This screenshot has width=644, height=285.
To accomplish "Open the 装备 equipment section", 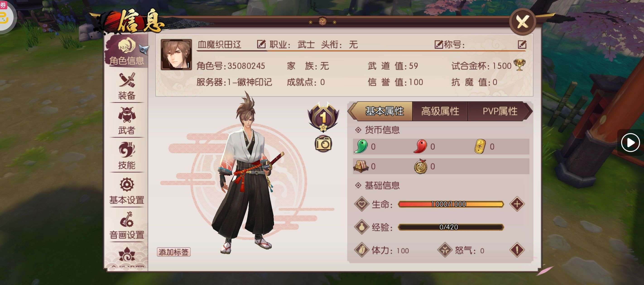I will 127,86.
